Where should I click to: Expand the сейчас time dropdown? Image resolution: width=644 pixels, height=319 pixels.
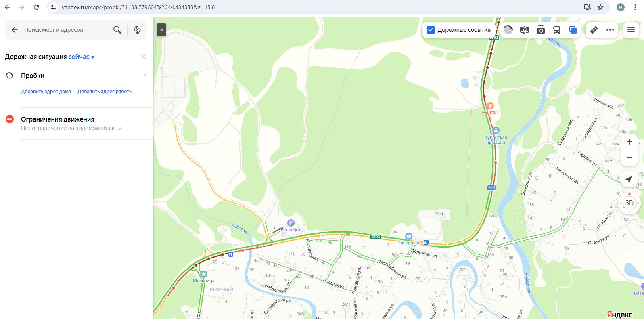pos(82,57)
